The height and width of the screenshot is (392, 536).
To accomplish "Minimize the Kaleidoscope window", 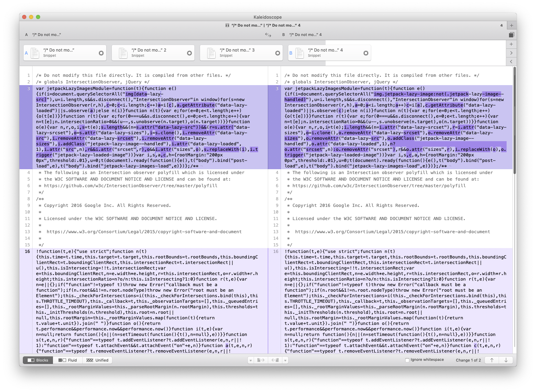I will pyautogui.click(x=31, y=17).
